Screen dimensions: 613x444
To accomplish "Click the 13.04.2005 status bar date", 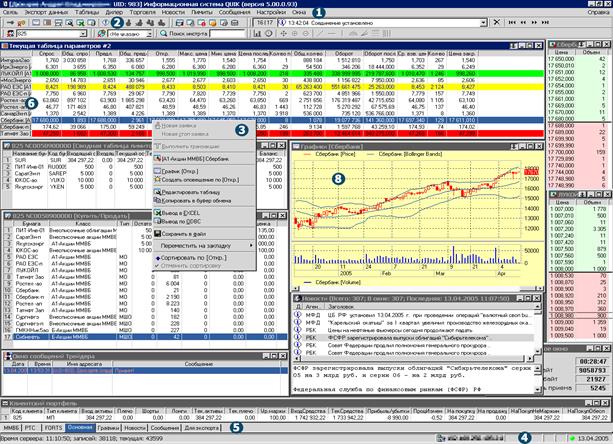I will (593, 439).
